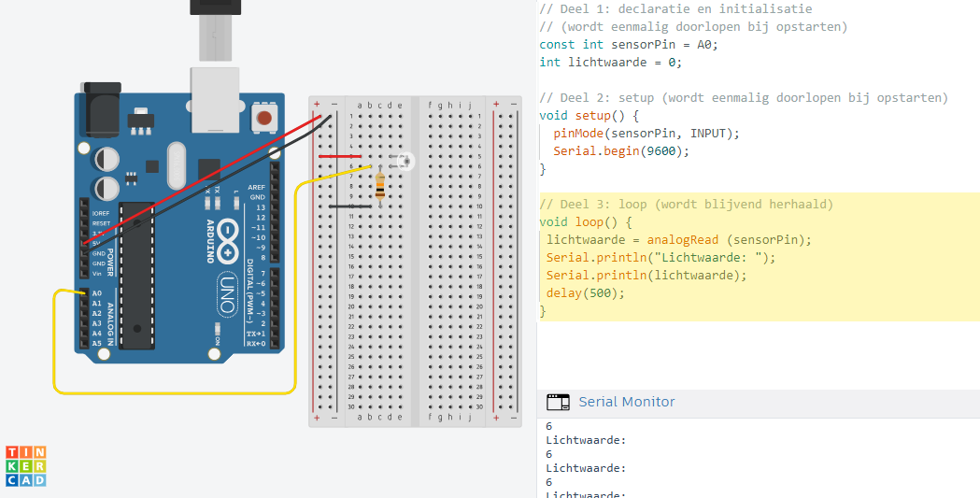Click the Serial Monitor window icon
Screen dimensions: 980x498
558,402
